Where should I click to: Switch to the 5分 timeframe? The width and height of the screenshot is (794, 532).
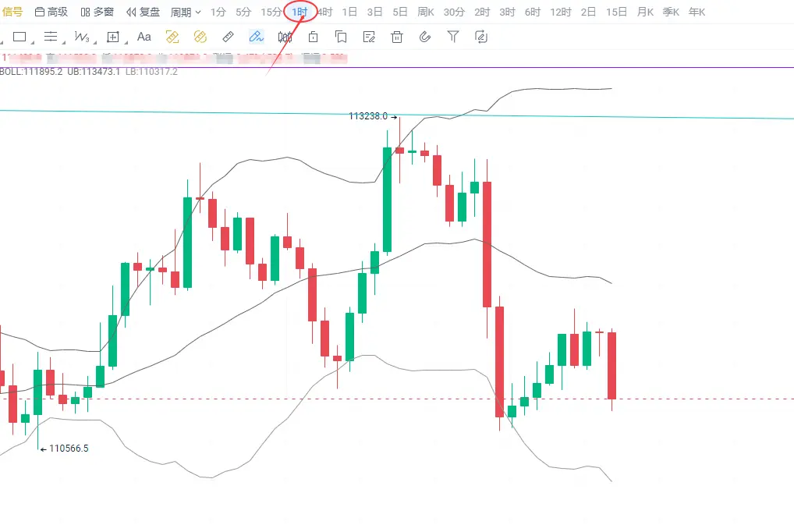pos(243,12)
